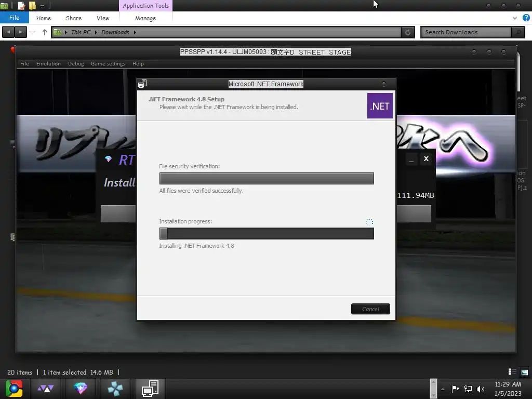Click the 'Installing .NET Framework 4.8' status text
The image size is (532, 399).
(x=196, y=246)
